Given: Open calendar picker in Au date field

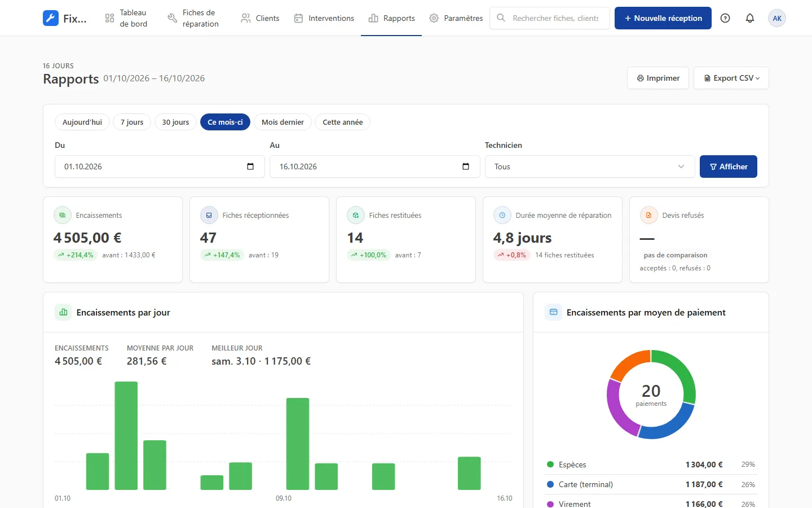Looking at the screenshot, I should pos(466,167).
